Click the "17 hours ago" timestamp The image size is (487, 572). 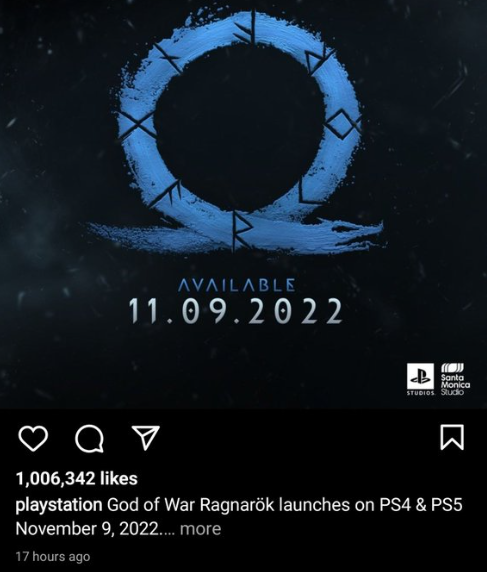click(x=53, y=557)
